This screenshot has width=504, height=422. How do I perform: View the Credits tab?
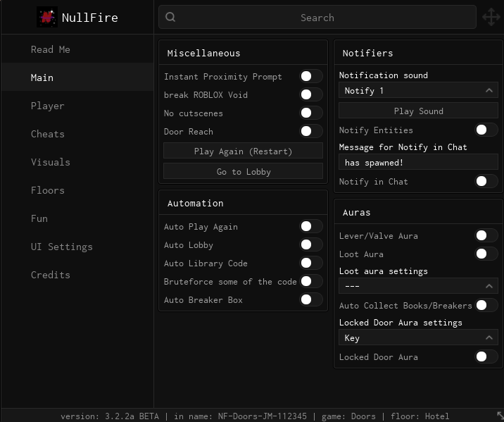(77, 275)
